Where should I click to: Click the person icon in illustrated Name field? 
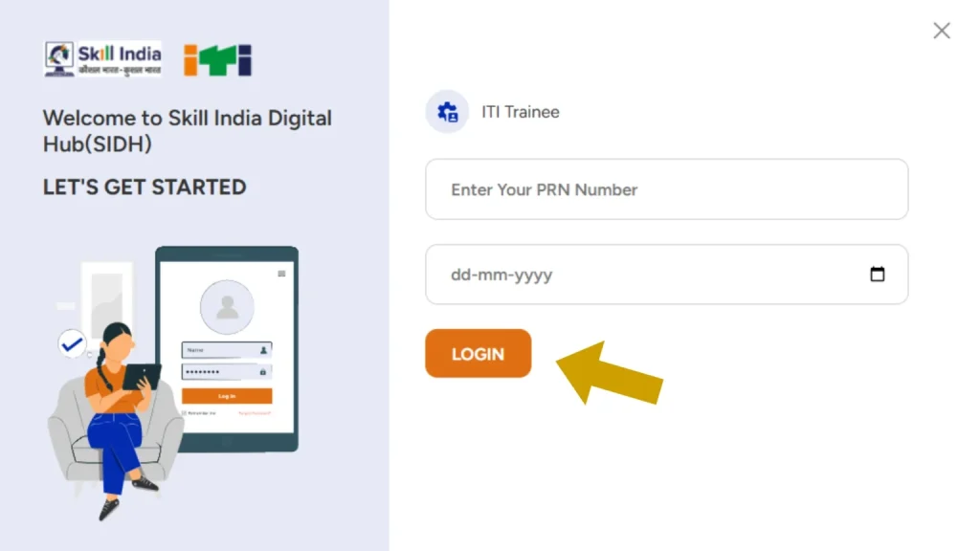point(264,350)
